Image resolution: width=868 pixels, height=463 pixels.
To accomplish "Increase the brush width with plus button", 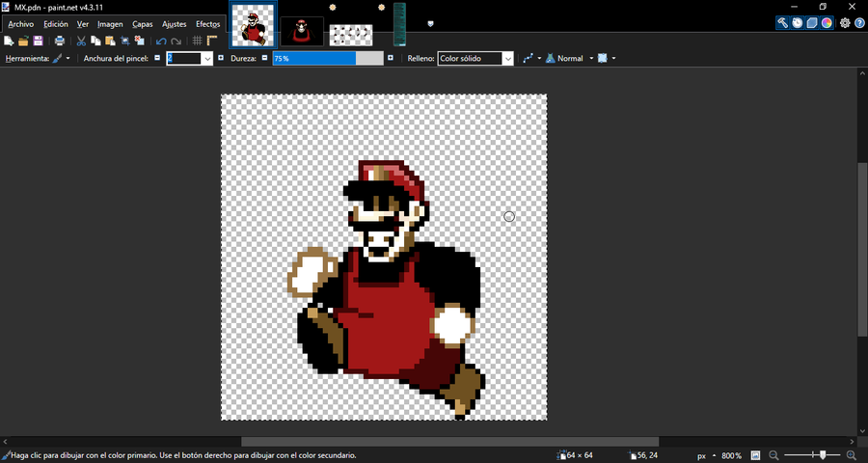I will pyautogui.click(x=220, y=58).
